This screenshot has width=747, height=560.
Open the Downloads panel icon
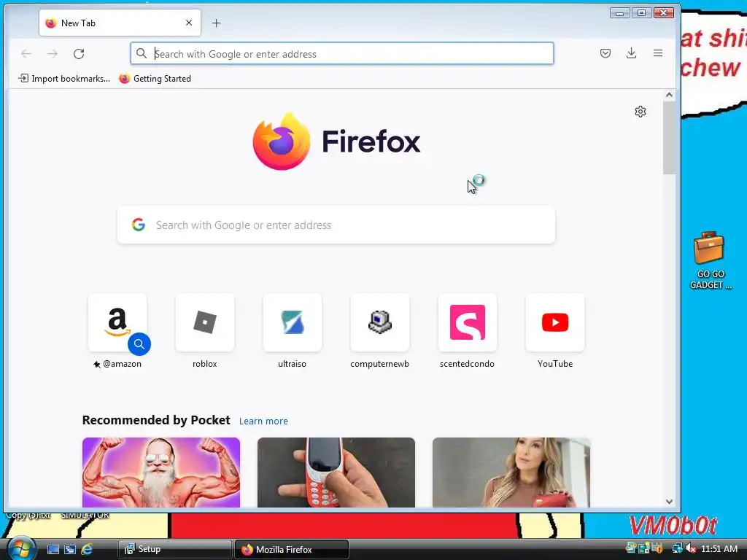click(631, 53)
